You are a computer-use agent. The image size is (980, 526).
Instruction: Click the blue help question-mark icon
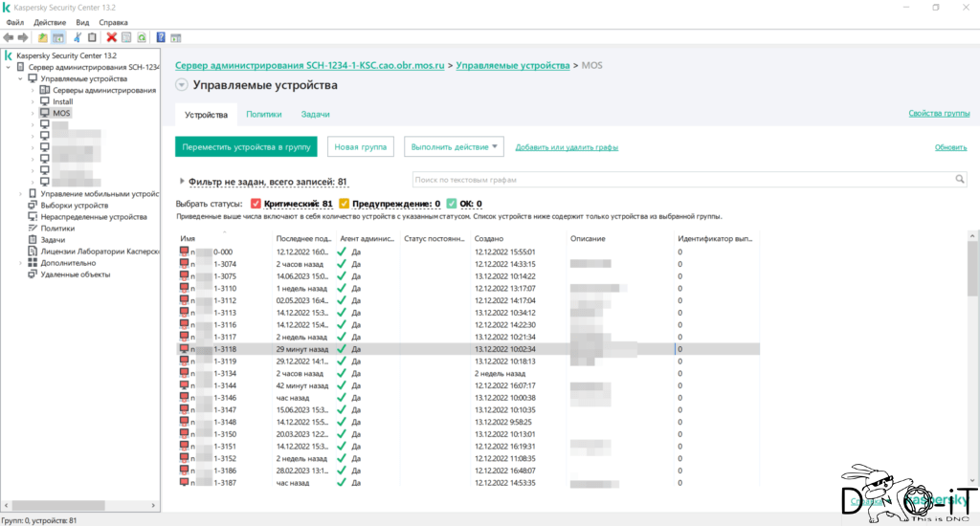coord(161,37)
